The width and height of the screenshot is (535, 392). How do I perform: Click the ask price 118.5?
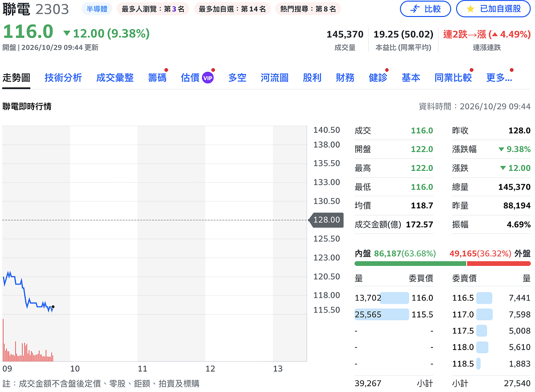click(463, 364)
